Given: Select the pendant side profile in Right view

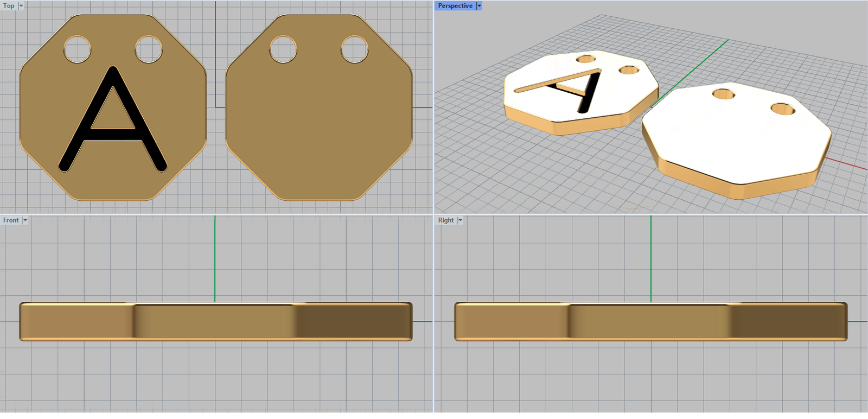Looking at the screenshot, I should 651,322.
